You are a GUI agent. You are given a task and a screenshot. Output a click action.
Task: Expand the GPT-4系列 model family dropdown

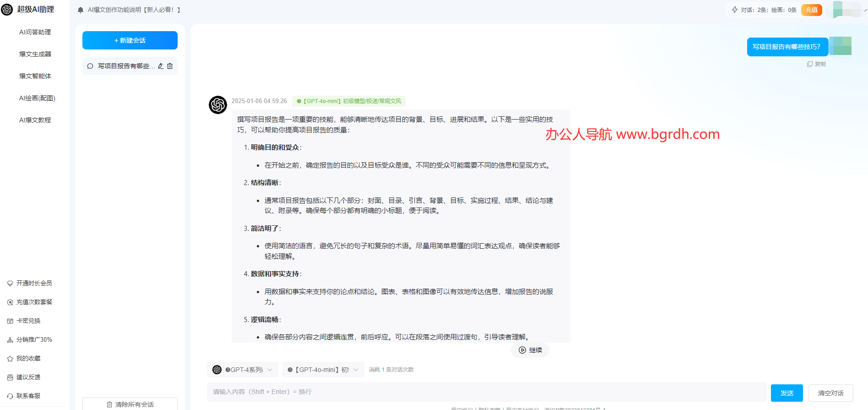243,370
